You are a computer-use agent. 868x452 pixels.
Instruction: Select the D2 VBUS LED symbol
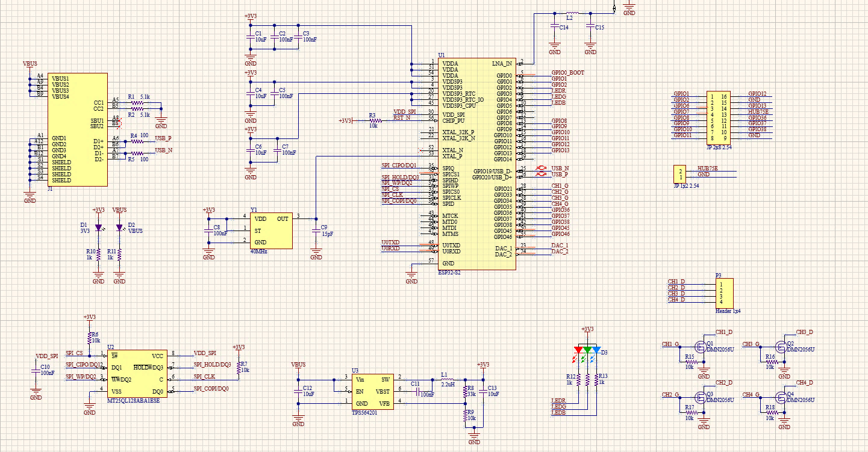point(119,228)
